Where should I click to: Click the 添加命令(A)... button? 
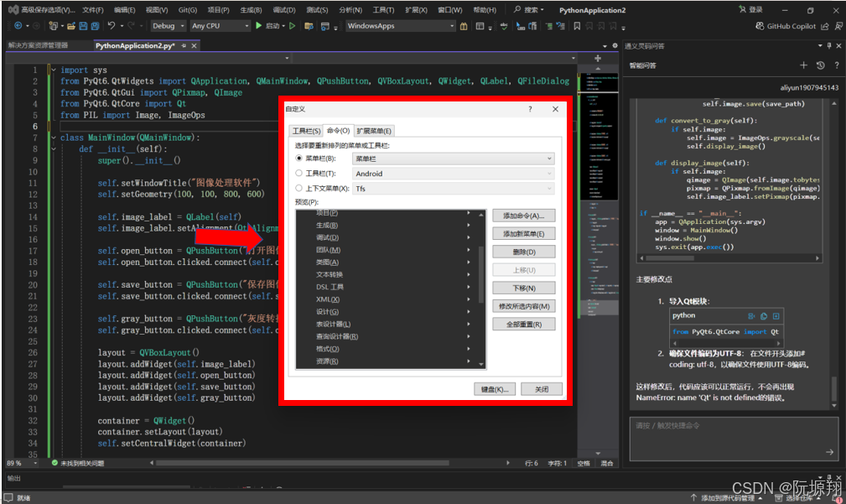coord(523,216)
